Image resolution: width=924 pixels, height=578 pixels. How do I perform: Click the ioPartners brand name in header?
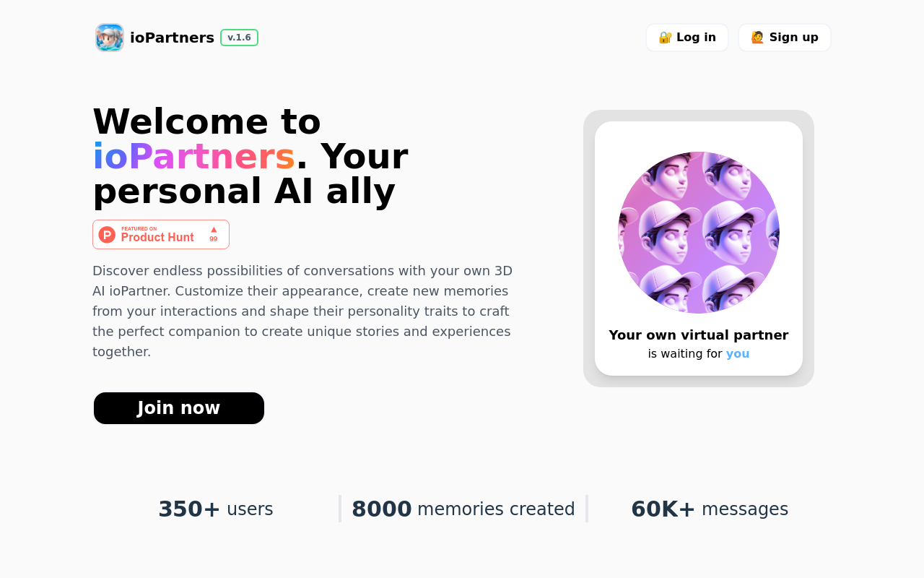pos(172,38)
